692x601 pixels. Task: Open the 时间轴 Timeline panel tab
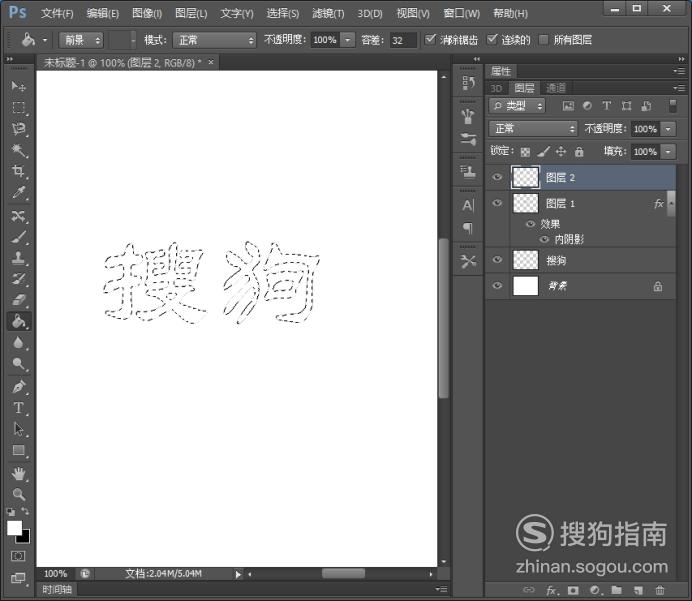(57, 590)
